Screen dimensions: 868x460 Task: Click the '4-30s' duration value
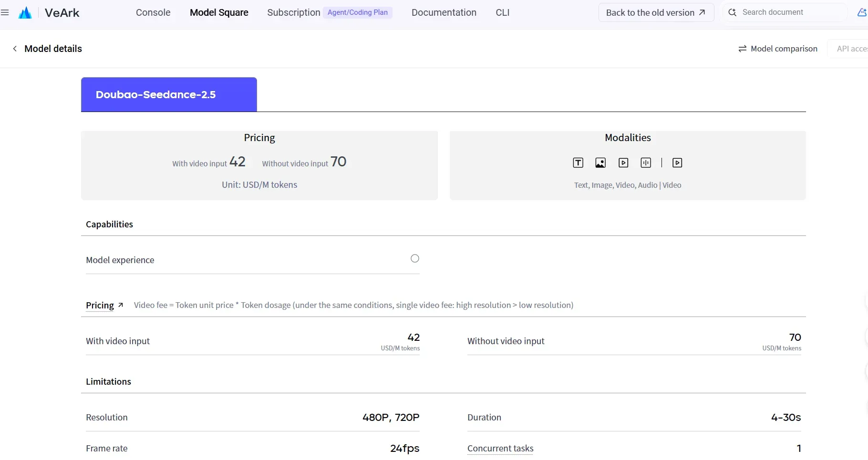point(786,417)
